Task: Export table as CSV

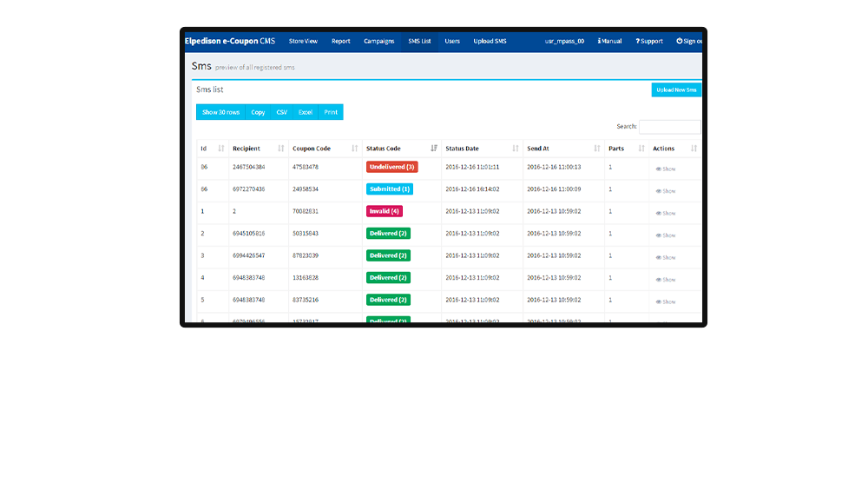Action: [x=281, y=112]
